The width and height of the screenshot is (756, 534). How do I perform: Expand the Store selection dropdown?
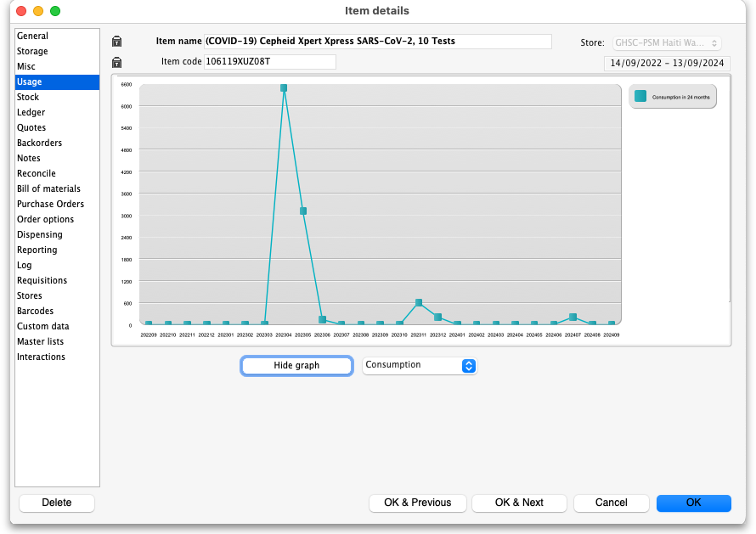click(x=667, y=42)
